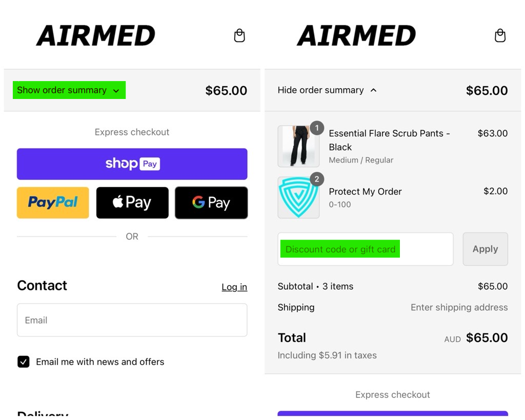
Task: Collapse Hide order summary
Action: [327, 90]
